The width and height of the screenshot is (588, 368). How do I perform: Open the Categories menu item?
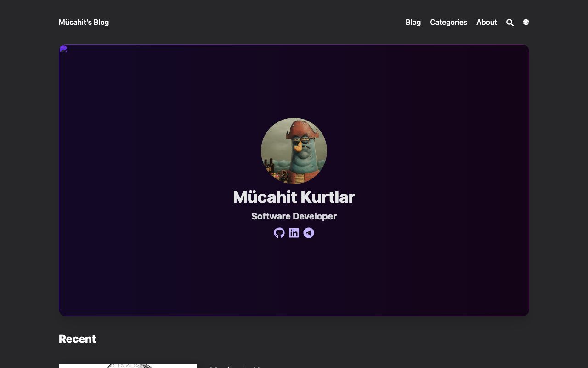point(448,22)
